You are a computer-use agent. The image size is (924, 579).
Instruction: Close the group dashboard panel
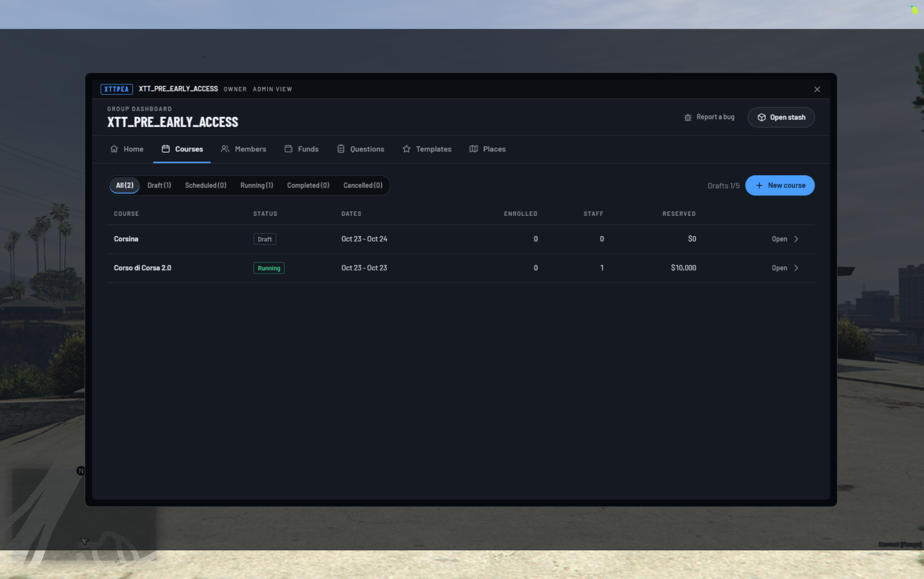(x=817, y=89)
